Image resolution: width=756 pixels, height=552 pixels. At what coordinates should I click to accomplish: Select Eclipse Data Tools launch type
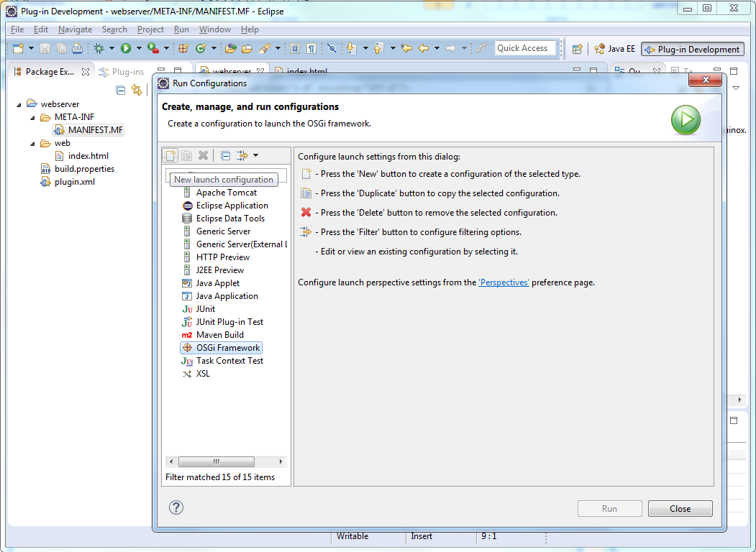point(223,218)
